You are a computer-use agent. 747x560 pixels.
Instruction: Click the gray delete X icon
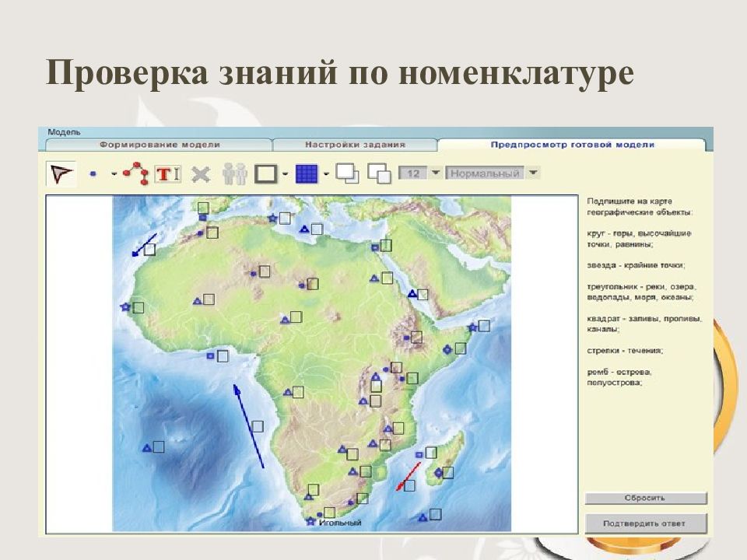pos(201,173)
